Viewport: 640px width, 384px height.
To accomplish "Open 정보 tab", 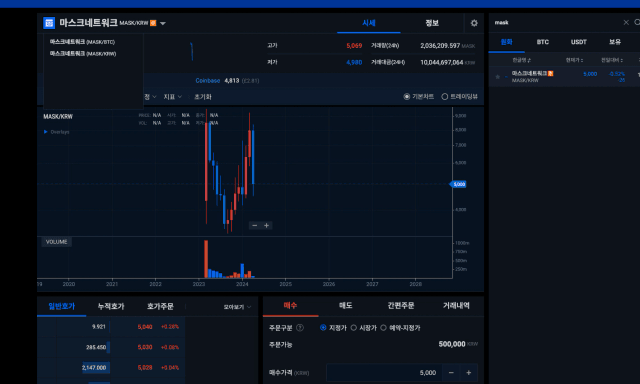I will [x=432, y=23].
